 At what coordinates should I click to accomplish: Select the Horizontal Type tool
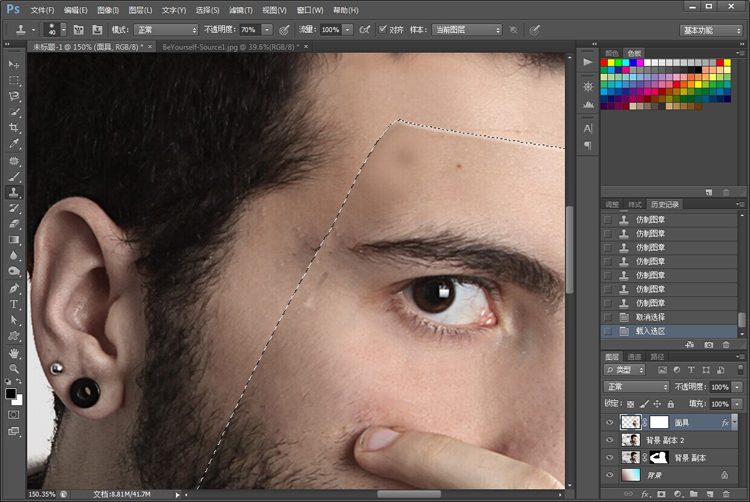click(14, 304)
